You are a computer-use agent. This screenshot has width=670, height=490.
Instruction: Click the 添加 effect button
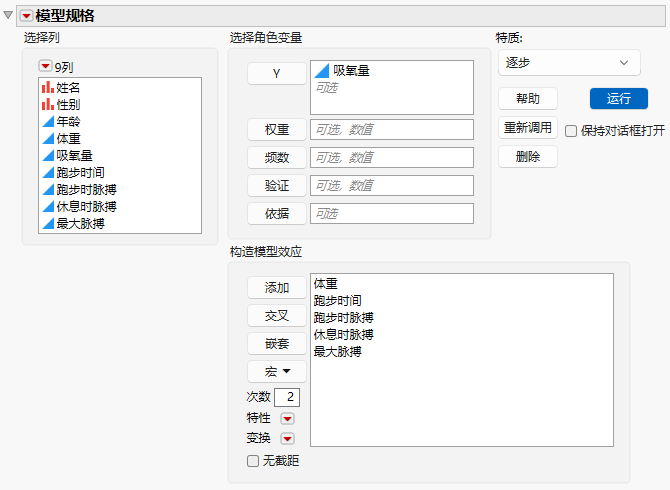coord(277,288)
